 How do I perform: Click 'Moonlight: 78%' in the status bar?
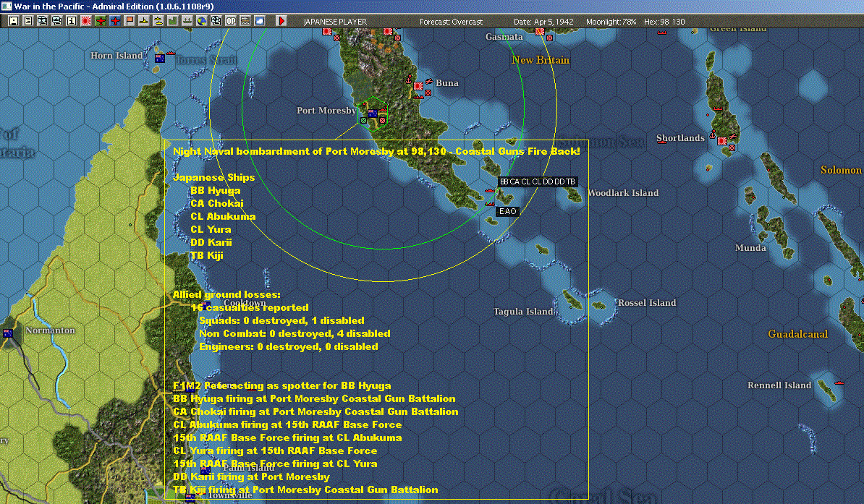[611, 22]
